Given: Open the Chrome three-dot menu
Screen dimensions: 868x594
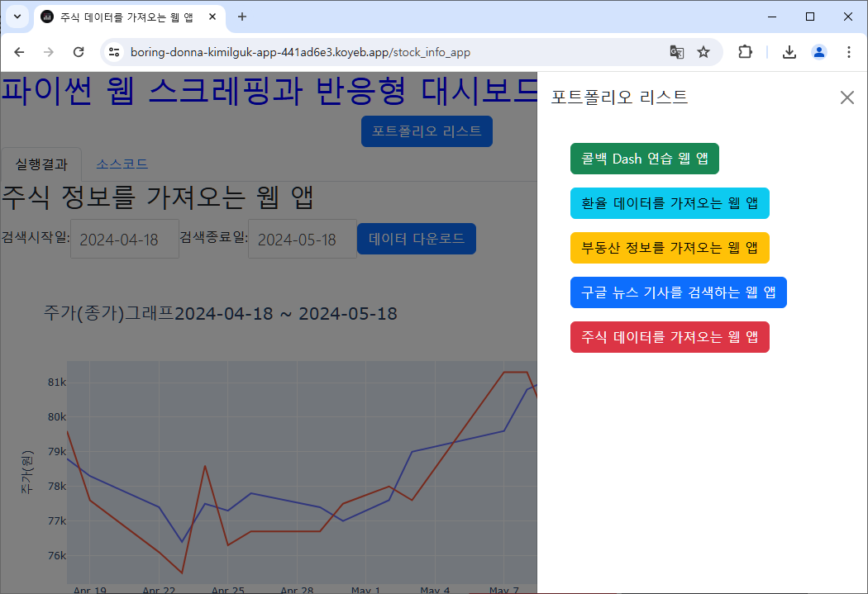Looking at the screenshot, I should (849, 52).
